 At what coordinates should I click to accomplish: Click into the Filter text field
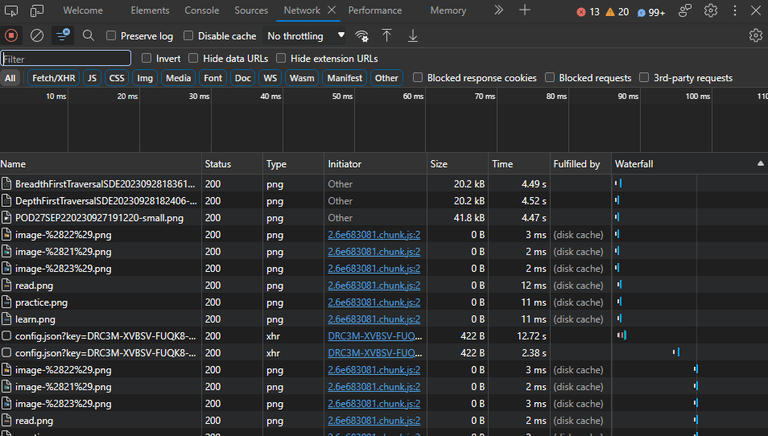point(66,59)
